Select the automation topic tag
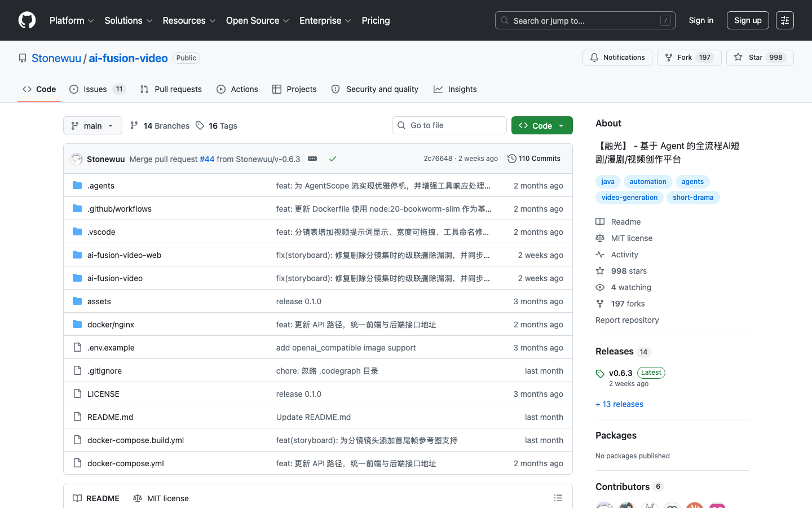Viewport: 812px width, 508px height. pos(648,182)
